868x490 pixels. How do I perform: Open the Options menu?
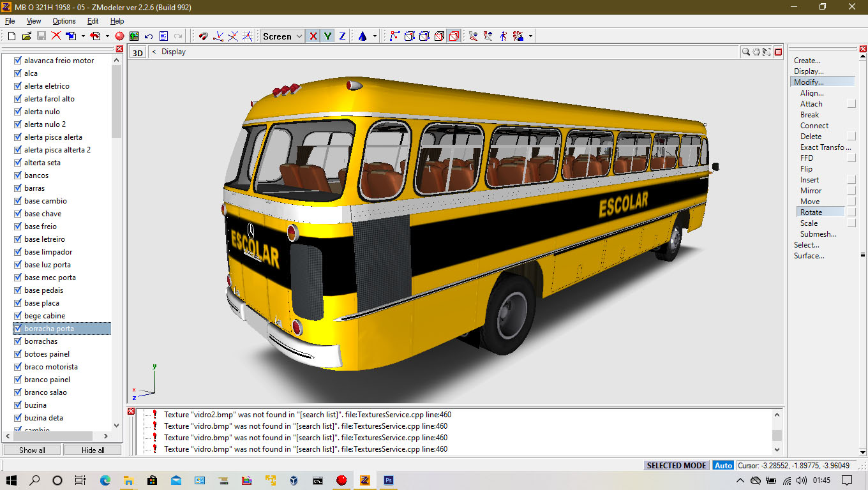coord(64,21)
